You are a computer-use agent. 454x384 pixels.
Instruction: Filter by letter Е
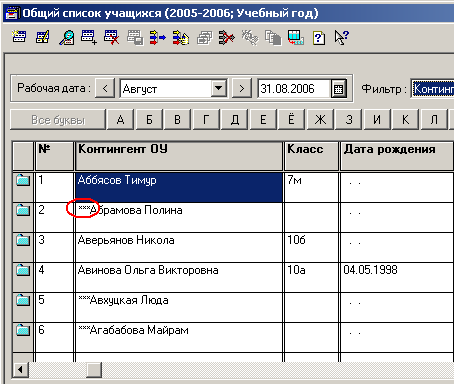coord(263,119)
